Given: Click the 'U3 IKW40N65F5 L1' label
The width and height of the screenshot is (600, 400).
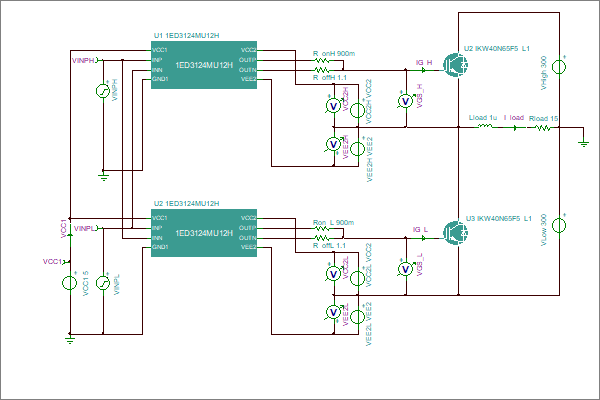Looking at the screenshot, I should (x=499, y=219).
